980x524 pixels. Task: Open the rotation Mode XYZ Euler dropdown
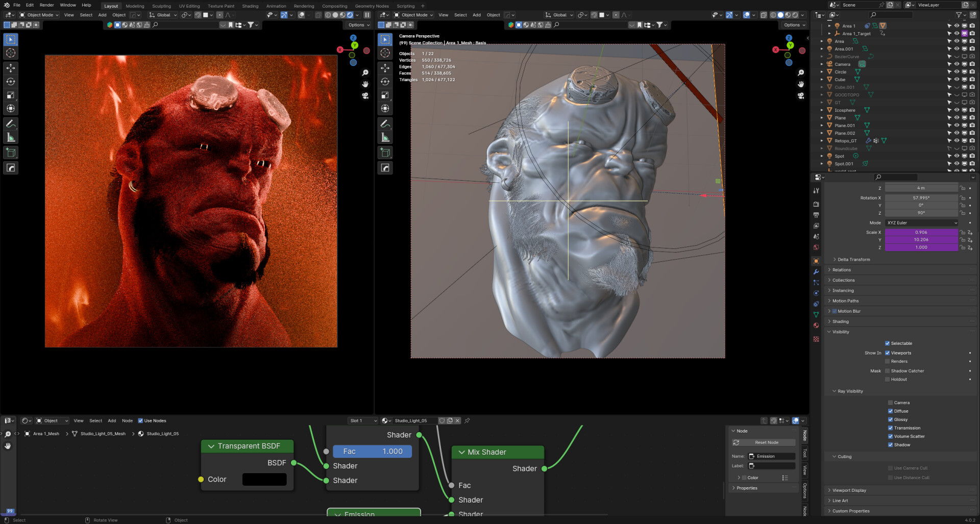(x=921, y=223)
